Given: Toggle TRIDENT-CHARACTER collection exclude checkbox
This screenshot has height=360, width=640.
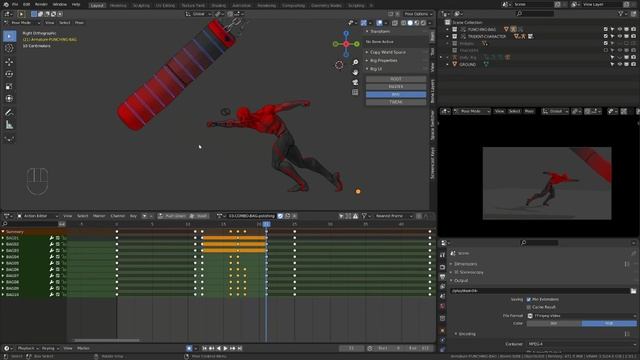Looking at the screenshot, I should coord(606,36).
